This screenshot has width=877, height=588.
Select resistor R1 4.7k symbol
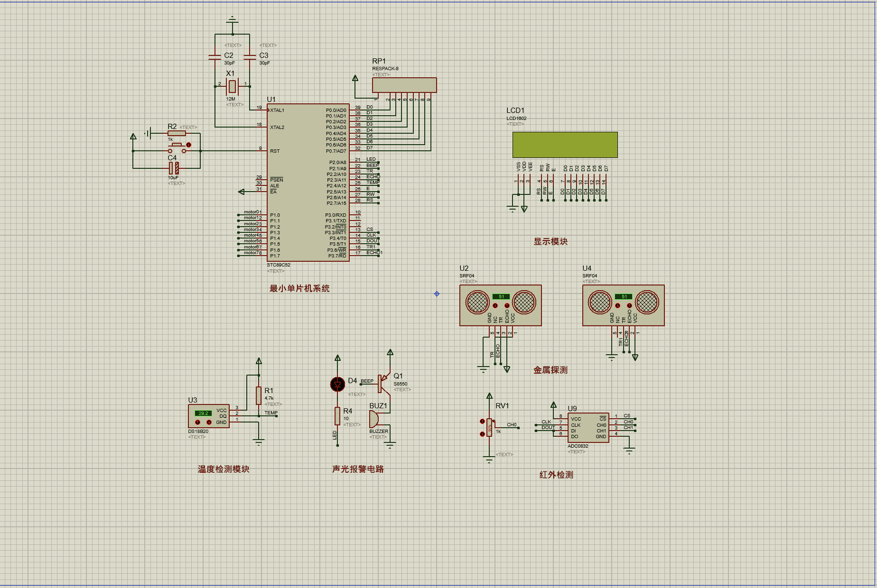tap(259, 395)
